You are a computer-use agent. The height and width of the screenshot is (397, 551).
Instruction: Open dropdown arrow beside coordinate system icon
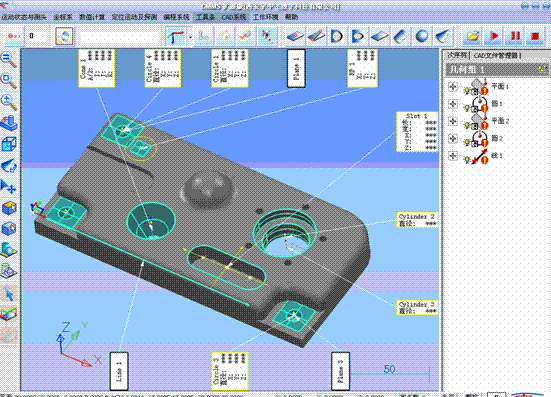point(190,37)
